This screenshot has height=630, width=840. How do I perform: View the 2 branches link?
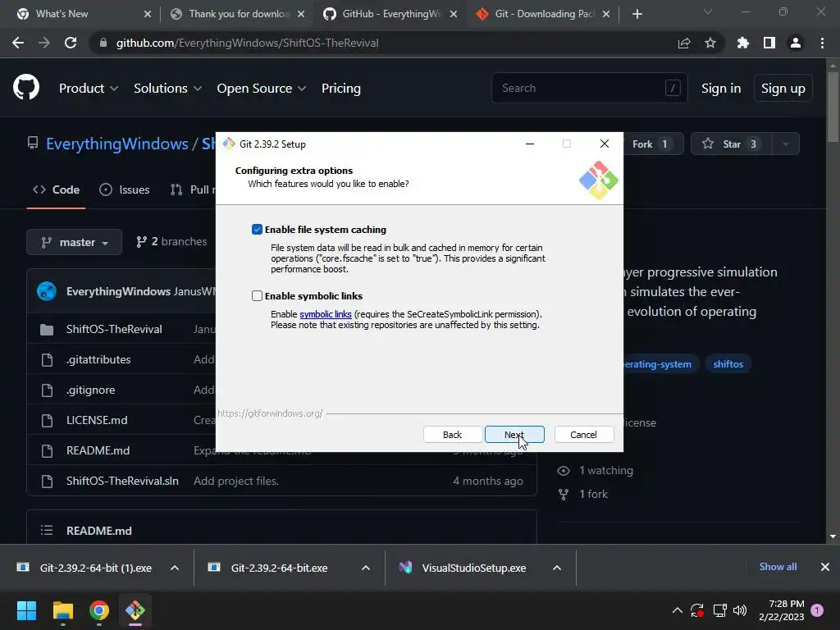click(171, 242)
